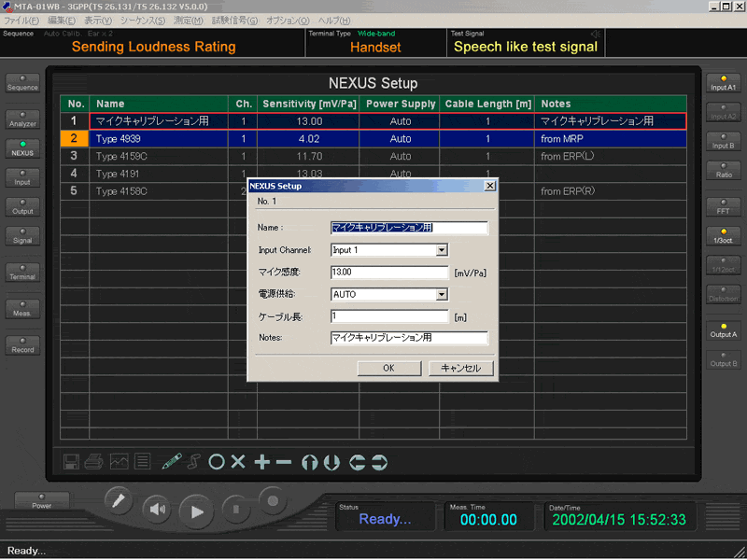Select the Type 4158C table row
Image resolution: width=747 pixels, height=560 pixels.
pyautogui.click(x=373, y=191)
